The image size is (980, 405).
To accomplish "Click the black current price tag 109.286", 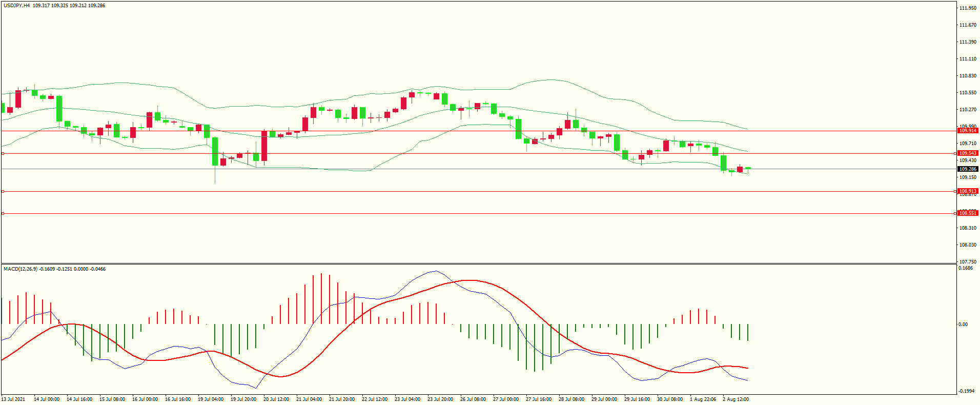I will (x=968, y=169).
